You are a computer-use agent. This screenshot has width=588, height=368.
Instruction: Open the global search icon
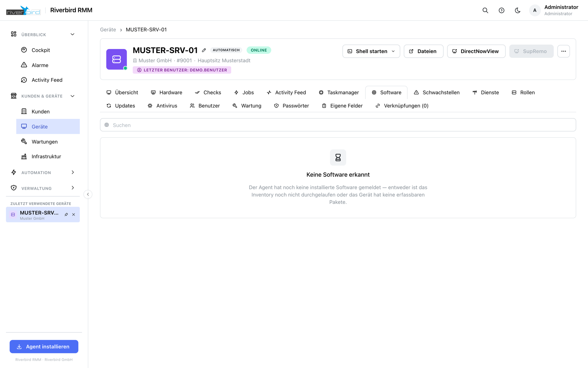coord(485,10)
